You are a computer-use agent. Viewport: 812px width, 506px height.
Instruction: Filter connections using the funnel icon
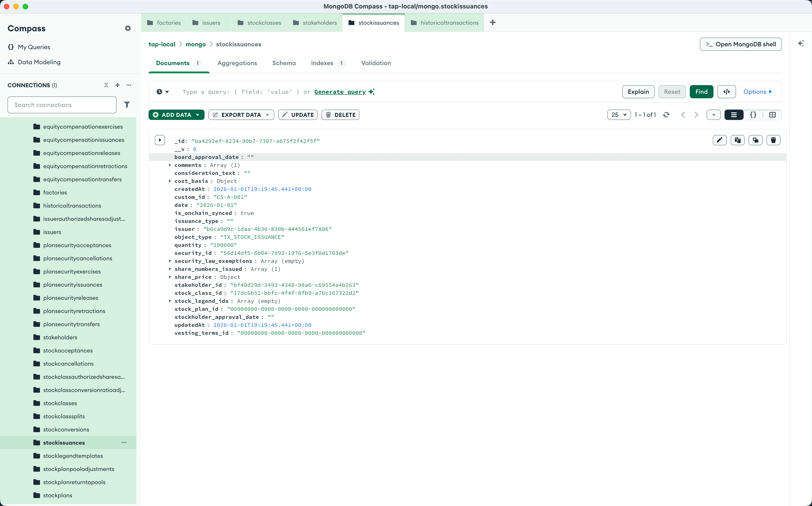[x=127, y=105]
